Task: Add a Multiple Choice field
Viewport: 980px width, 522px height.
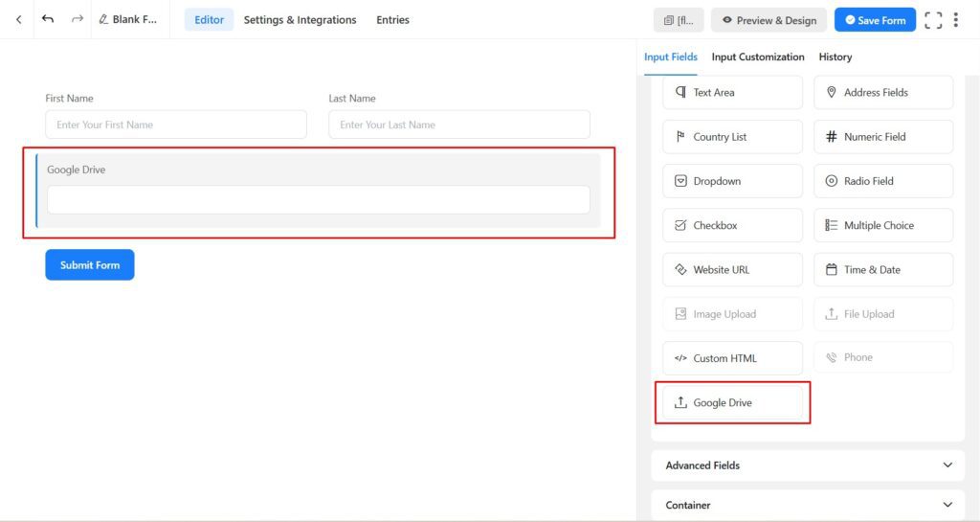Action: (883, 226)
